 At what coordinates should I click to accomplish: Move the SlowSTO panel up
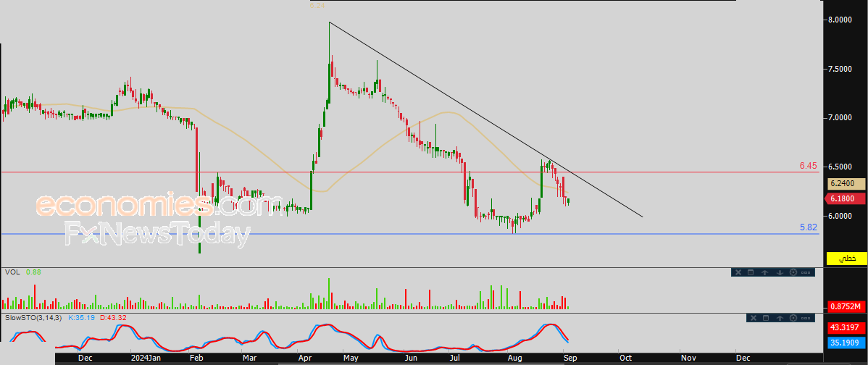(780, 318)
